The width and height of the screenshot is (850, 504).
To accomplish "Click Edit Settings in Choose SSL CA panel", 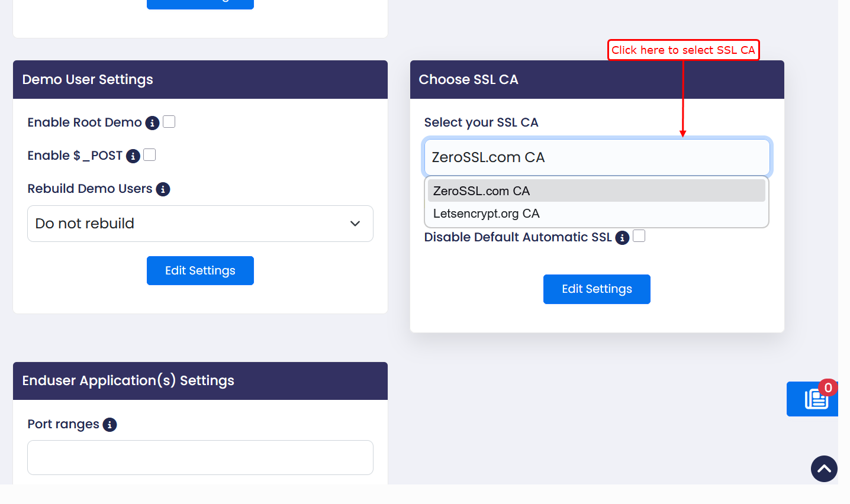I will tap(597, 289).
